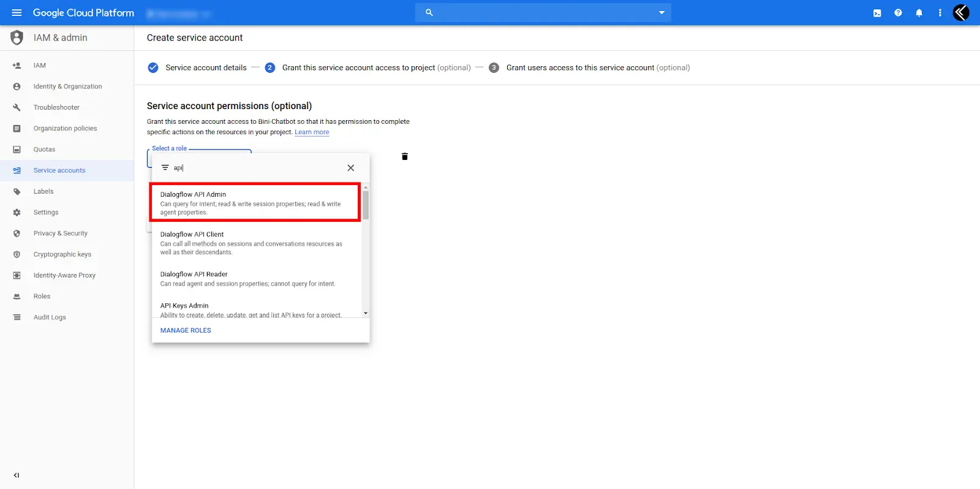980x489 pixels.
Task: Click the search magnifier icon
Action: pos(429,12)
